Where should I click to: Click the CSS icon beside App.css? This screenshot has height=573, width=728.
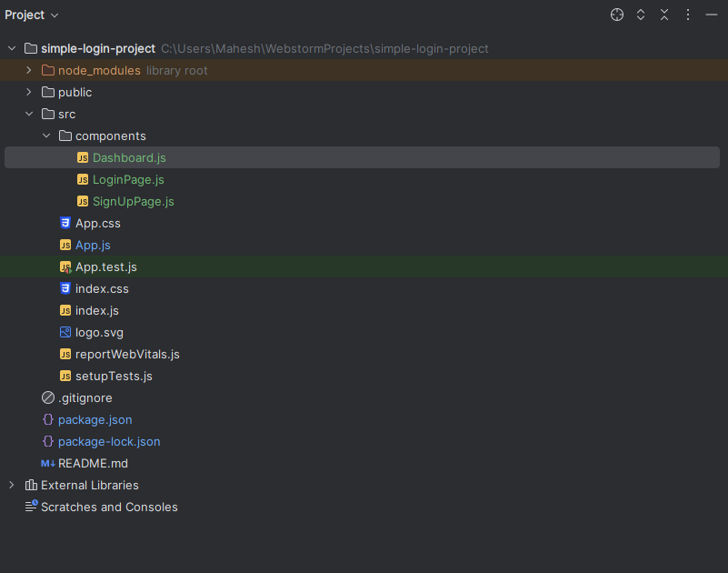click(x=65, y=223)
